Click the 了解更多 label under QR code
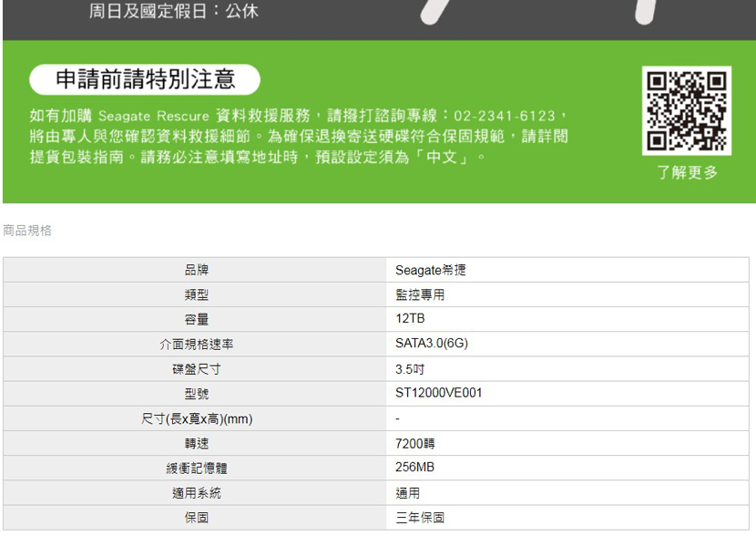The width and height of the screenshot is (756, 536). 688,172
